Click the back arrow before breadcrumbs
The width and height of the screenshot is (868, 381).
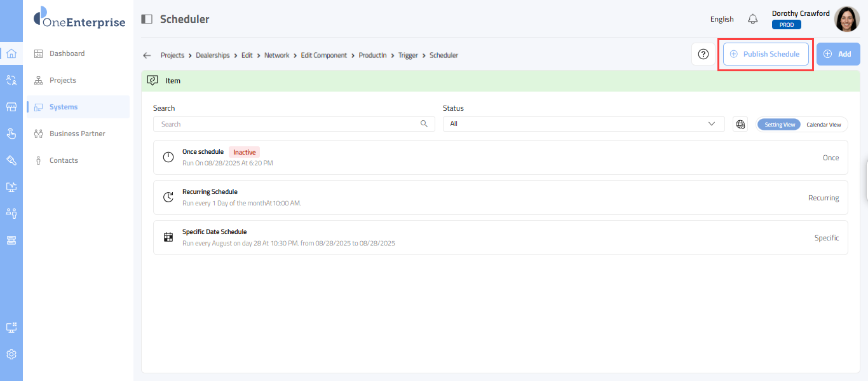click(x=147, y=55)
